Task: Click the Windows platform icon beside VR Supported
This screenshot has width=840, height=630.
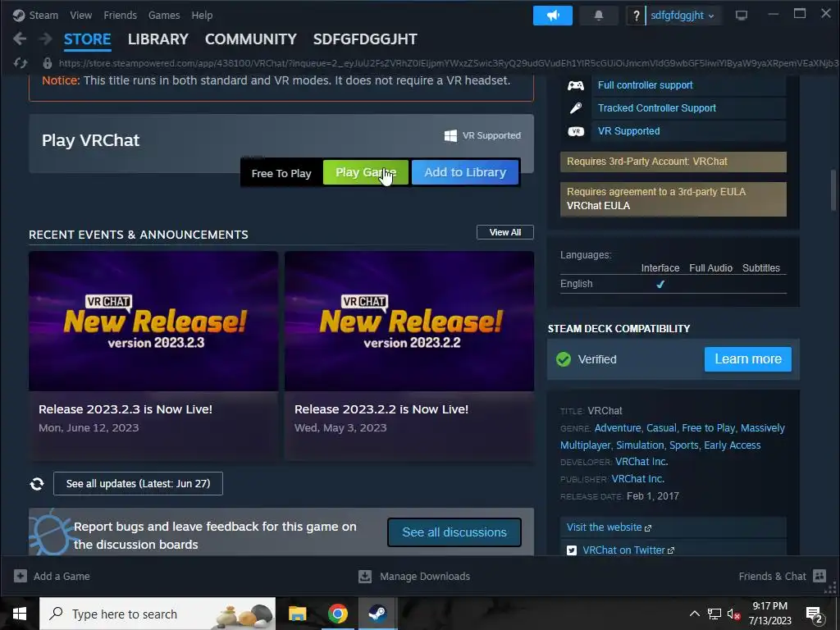Action: (x=450, y=135)
